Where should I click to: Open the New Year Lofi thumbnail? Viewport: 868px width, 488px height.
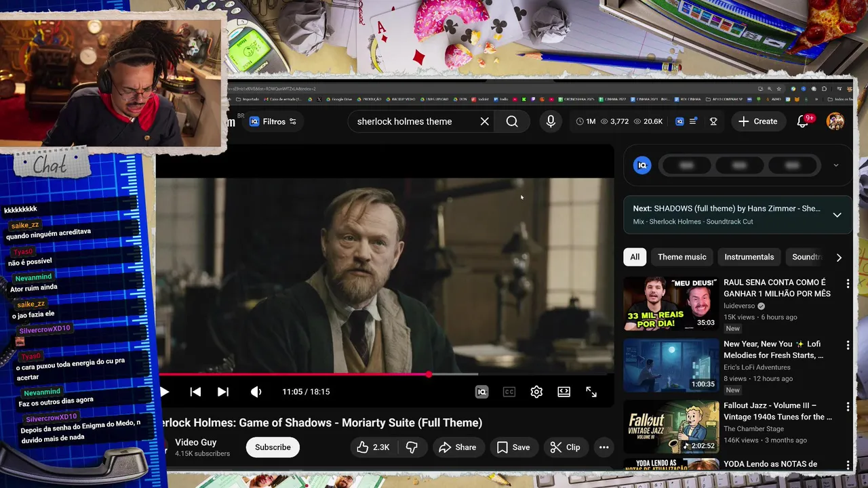671,365
